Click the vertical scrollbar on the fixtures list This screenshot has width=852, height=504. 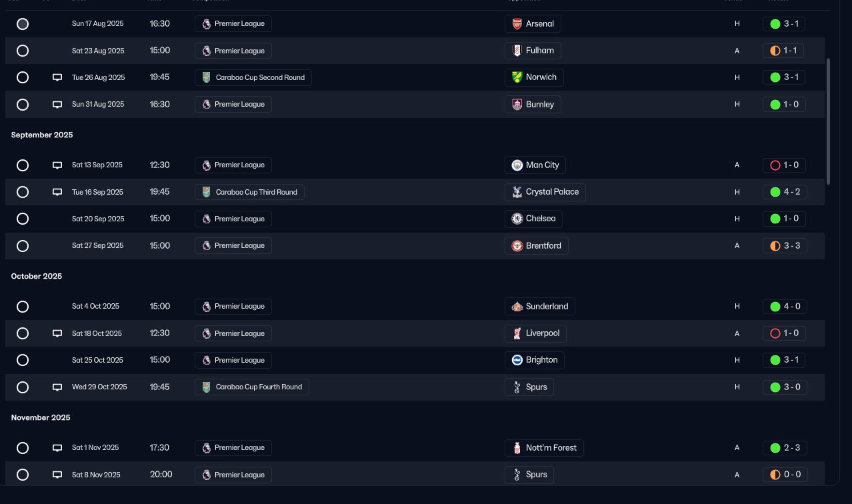click(x=829, y=120)
